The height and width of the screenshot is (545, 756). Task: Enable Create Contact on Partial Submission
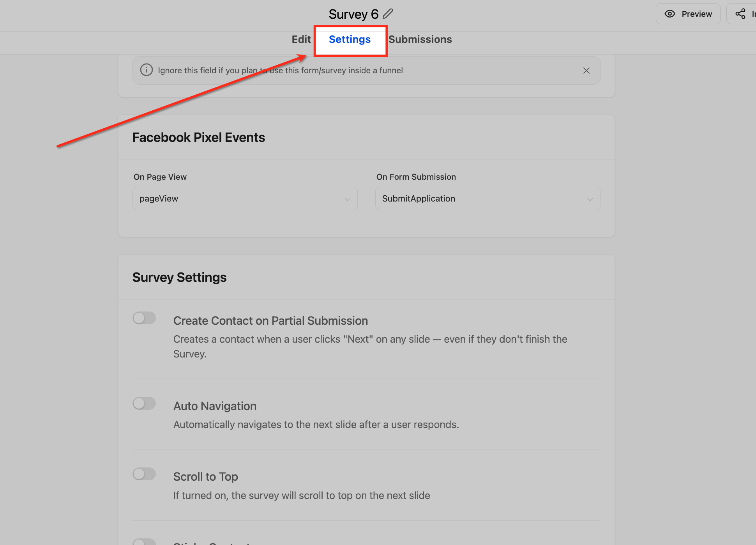pyautogui.click(x=144, y=318)
